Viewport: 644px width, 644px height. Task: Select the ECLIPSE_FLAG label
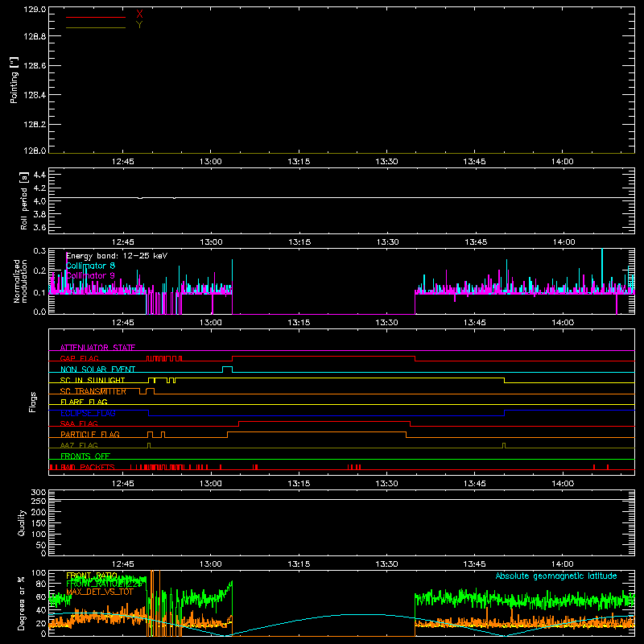tap(88, 413)
